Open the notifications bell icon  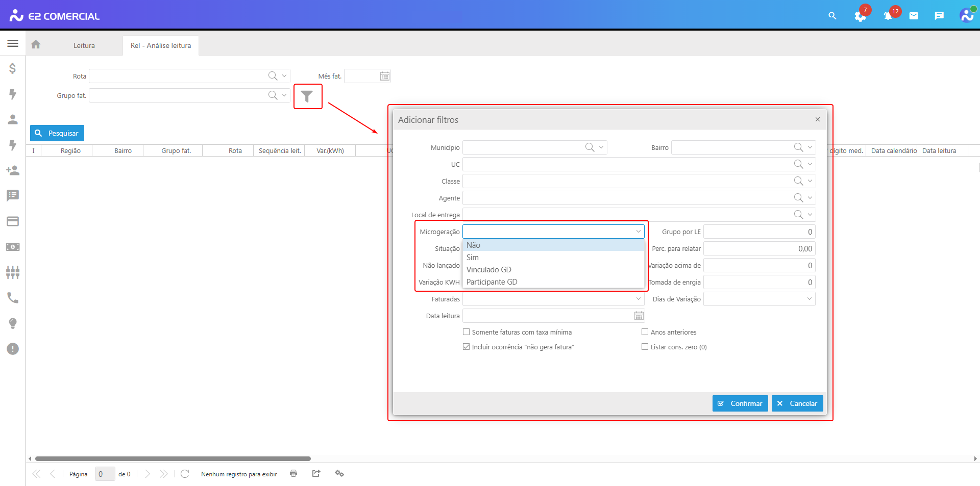pyautogui.click(x=888, y=16)
